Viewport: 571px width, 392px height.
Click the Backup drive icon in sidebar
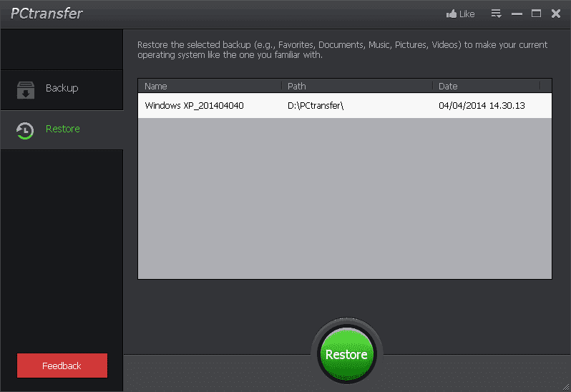point(26,89)
